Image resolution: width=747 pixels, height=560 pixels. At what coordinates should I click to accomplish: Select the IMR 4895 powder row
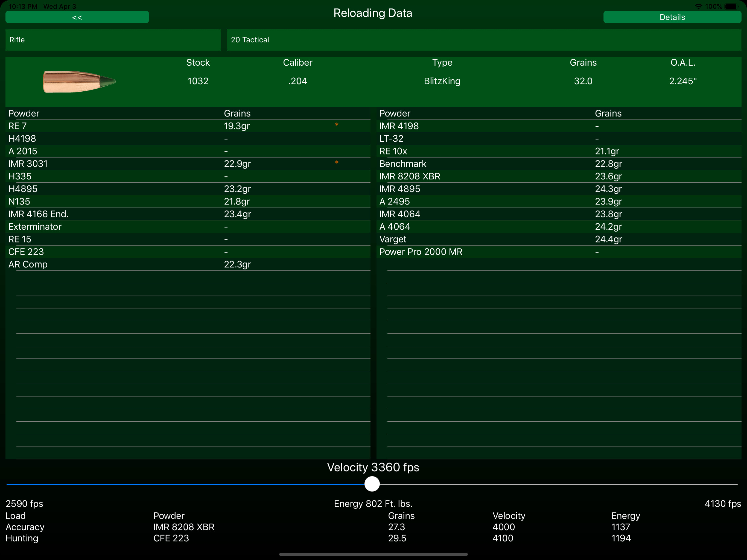coord(559,189)
